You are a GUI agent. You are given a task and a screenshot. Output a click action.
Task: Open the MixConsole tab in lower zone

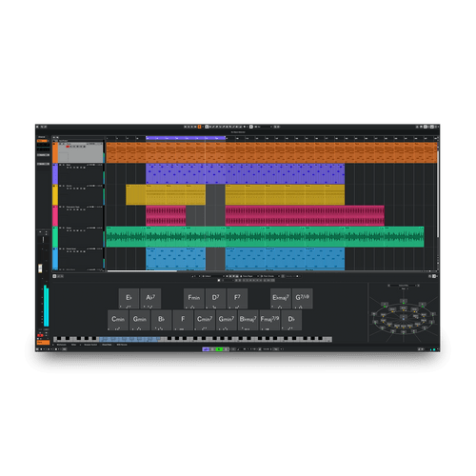(62, 345)
